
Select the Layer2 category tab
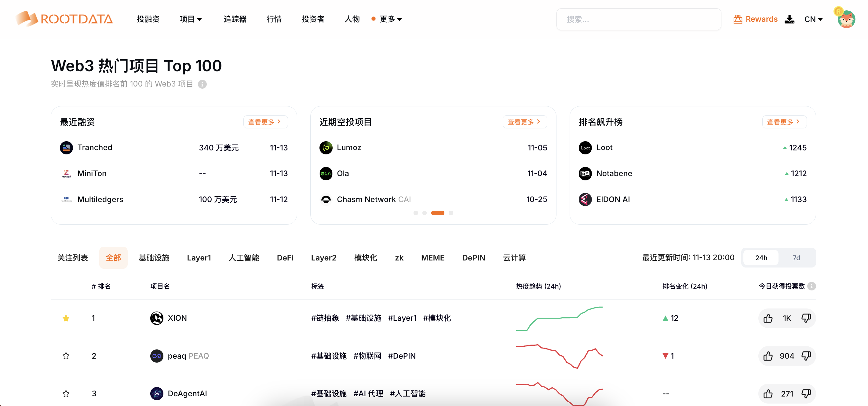pyautogui.click(x=323, y=258)
